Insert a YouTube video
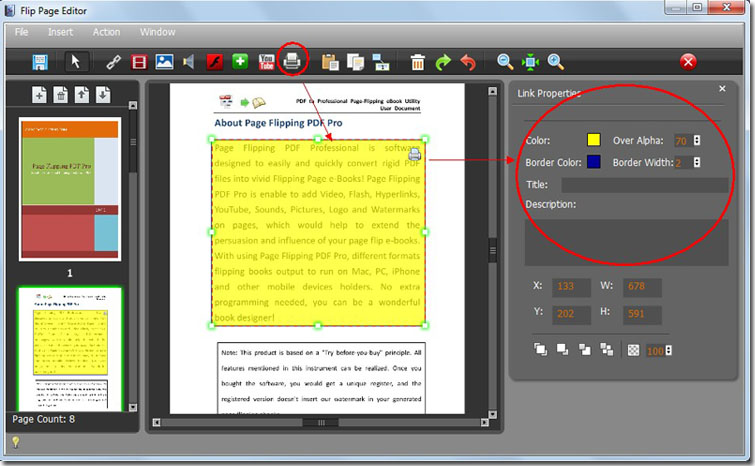This screenshot has height=466, width=755. 266,62
